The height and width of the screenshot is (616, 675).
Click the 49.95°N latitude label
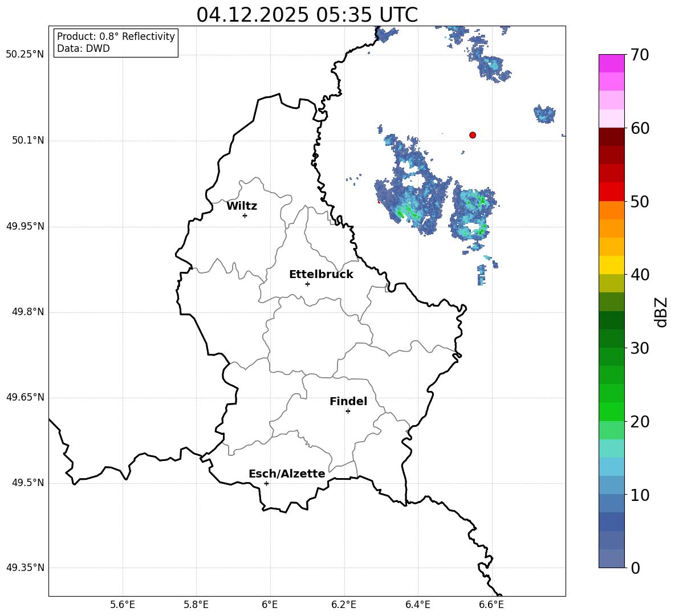pos(25,226)
